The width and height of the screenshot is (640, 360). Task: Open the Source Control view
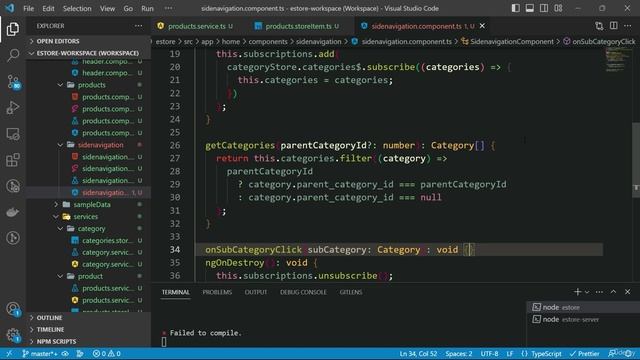pos(13,82)
